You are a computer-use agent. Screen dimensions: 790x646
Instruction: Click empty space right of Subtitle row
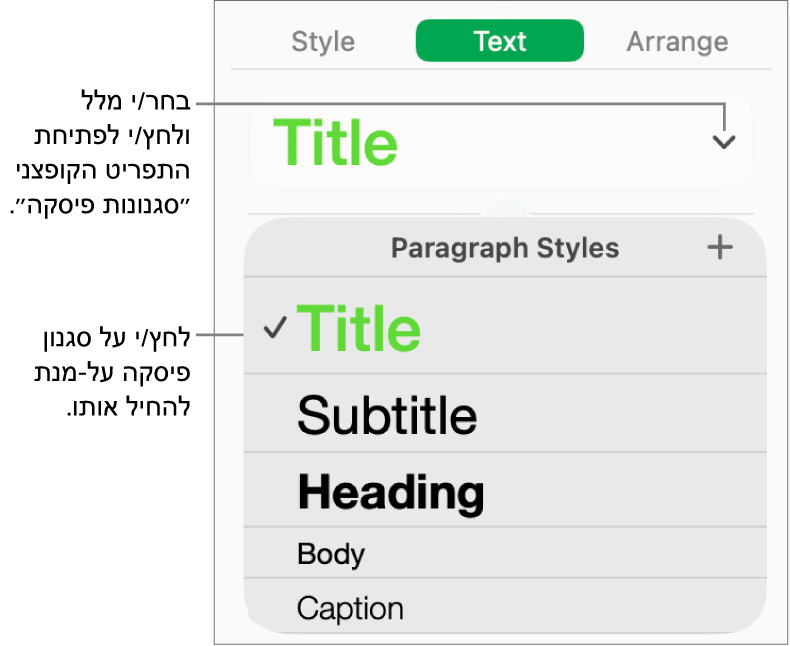[620, 415]
